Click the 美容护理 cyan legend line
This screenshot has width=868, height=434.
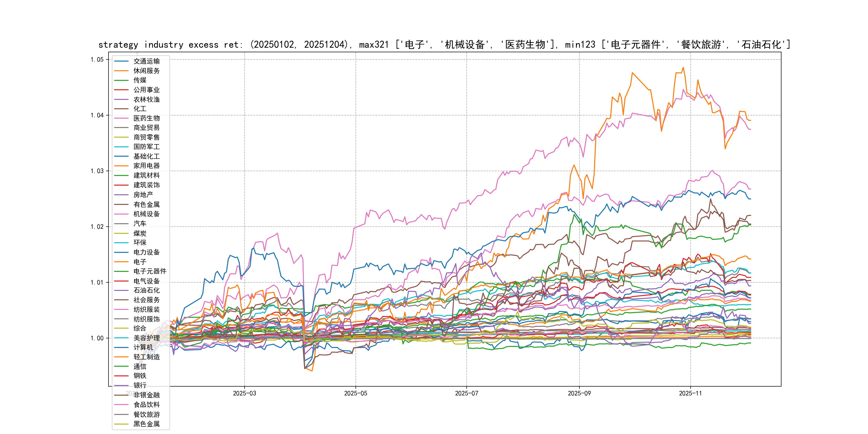coord(121,338)
